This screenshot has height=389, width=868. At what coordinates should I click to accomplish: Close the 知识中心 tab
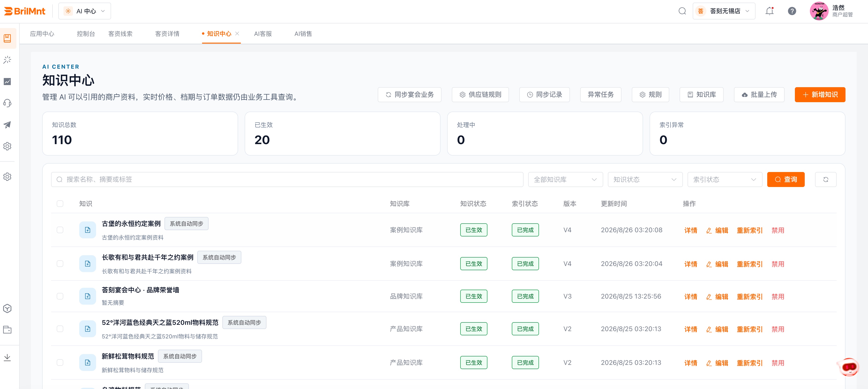(x=237, y=34)
